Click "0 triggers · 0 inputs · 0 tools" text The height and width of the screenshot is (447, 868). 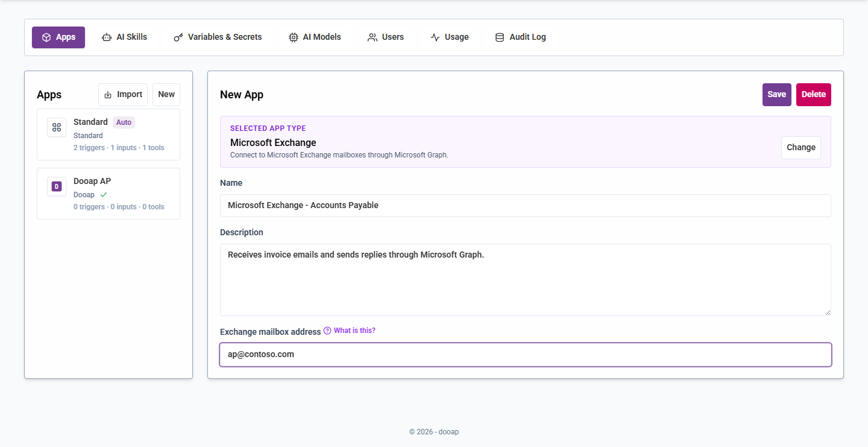click(x=119, y=207)
